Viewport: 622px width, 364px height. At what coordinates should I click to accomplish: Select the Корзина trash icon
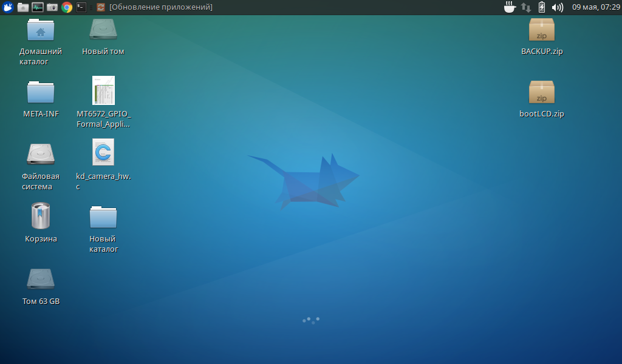pos(41,216)
